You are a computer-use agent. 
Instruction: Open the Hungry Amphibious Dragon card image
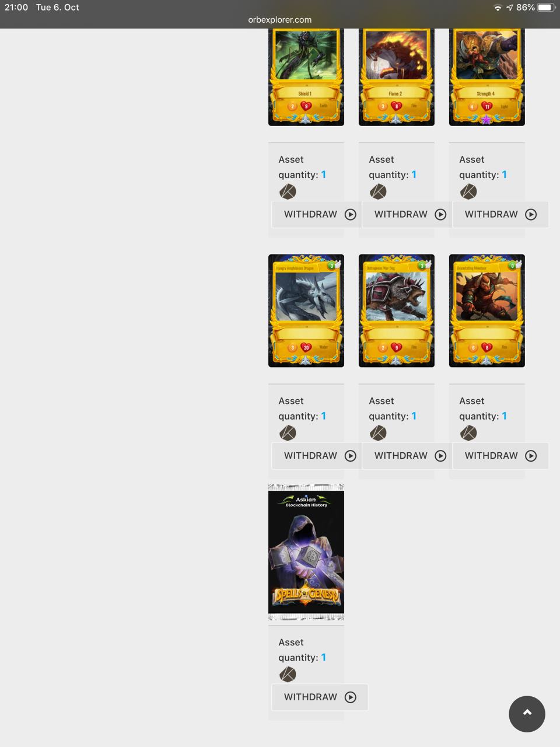pyautogui.click(x=306, y=310)
